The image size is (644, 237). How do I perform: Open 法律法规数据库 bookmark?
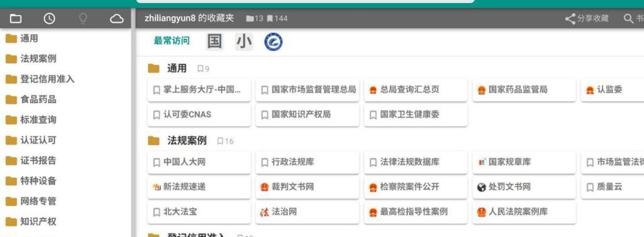416,162
